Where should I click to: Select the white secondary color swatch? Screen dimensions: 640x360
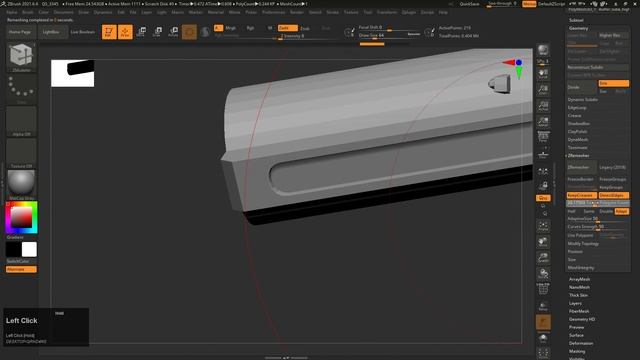pos(29,249)
